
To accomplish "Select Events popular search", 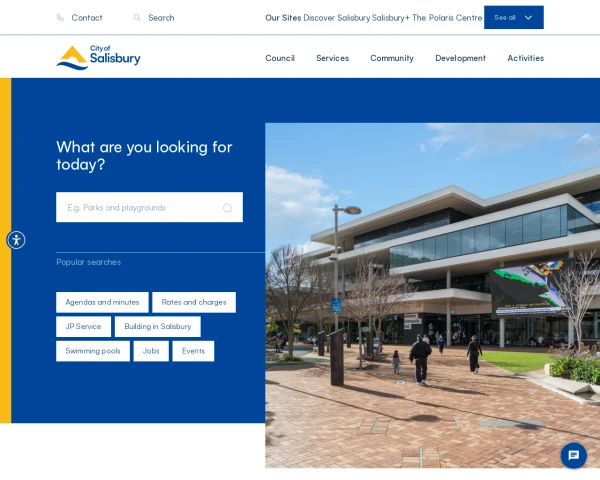I will click(x=193, y=351).
